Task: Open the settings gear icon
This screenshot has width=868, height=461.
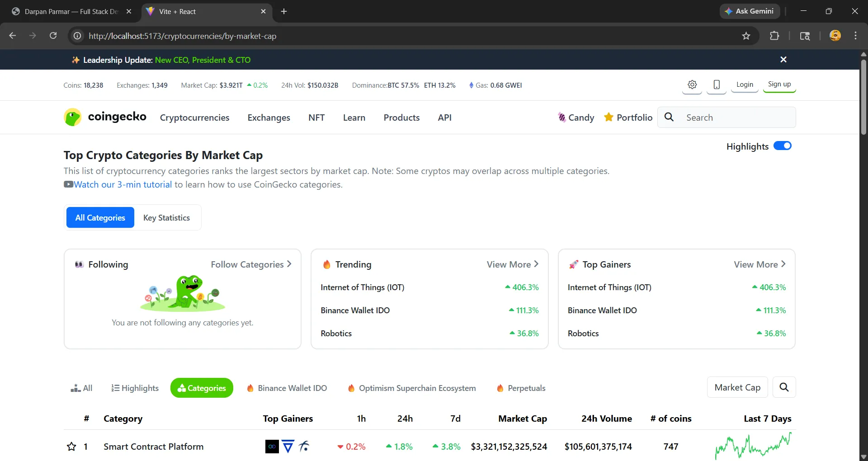Action: tap(692, 85)
